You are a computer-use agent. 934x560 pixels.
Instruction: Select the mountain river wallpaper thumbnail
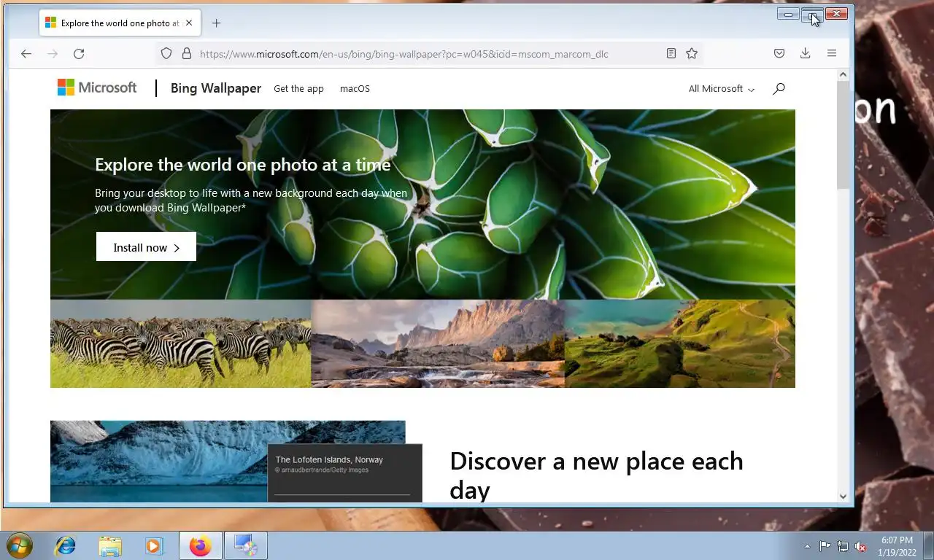coord(438,343)
